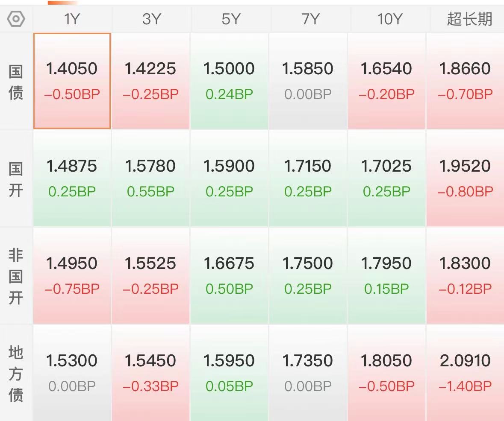Open the 国债 7Y cell showing 1.5850

click(308, 81)
